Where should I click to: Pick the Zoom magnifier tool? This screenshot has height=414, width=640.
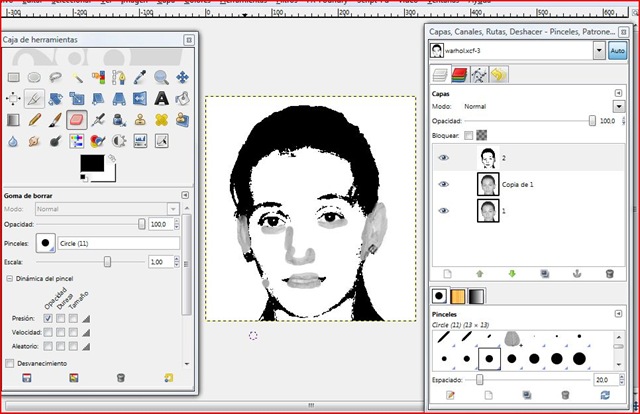[160, 77]
